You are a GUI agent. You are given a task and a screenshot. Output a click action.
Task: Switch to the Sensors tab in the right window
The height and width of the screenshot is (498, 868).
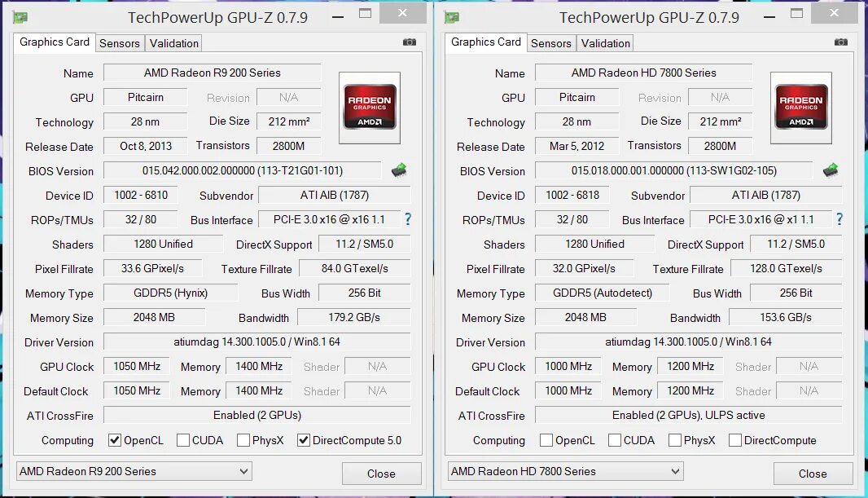[x=550, y=43]
